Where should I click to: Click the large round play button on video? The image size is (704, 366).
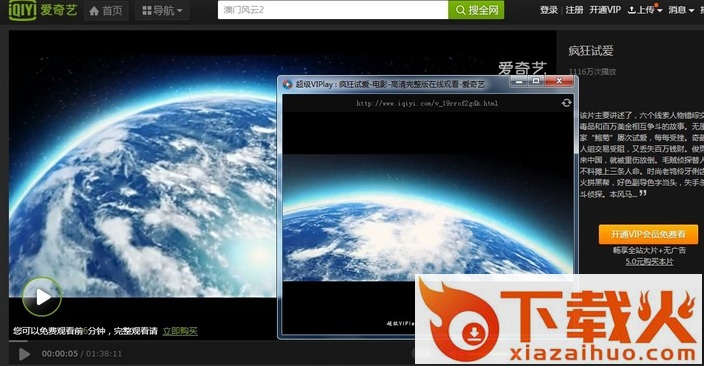[42, 296]
